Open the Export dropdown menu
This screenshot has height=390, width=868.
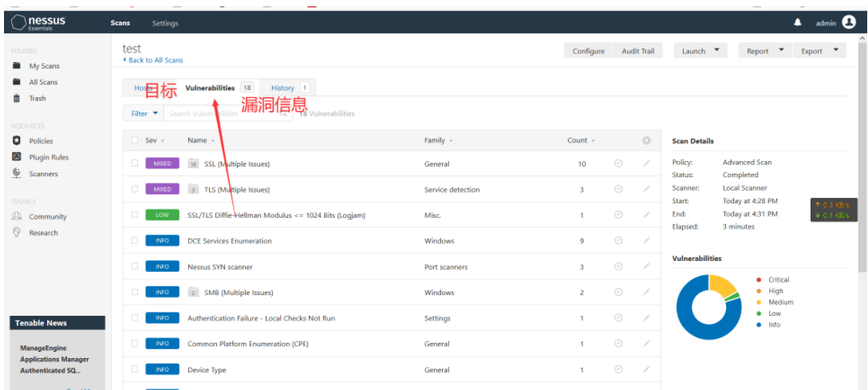click(x=819, y=51)
